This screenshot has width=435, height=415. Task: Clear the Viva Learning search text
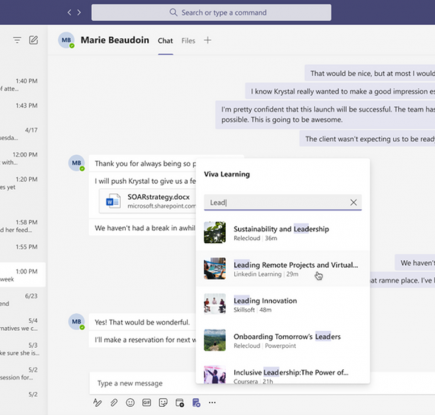pyautogui.click(x=353, y=202)
